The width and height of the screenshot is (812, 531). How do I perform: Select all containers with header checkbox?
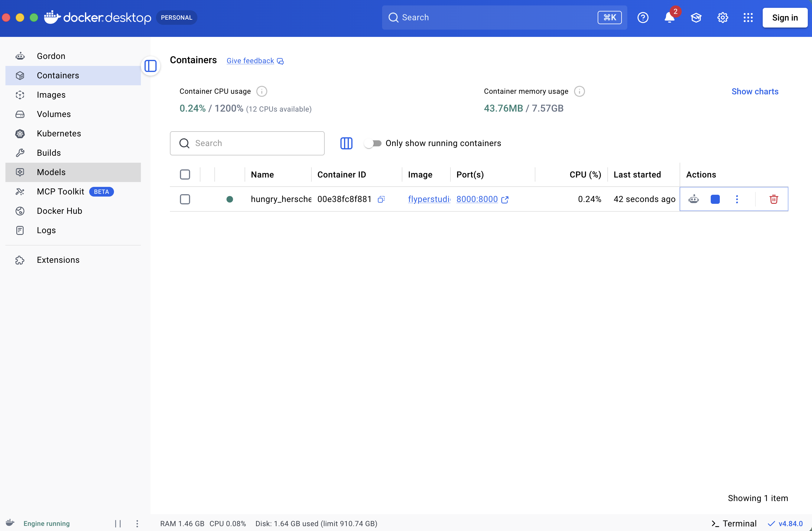pyautogui.click(x=185, y=175)
